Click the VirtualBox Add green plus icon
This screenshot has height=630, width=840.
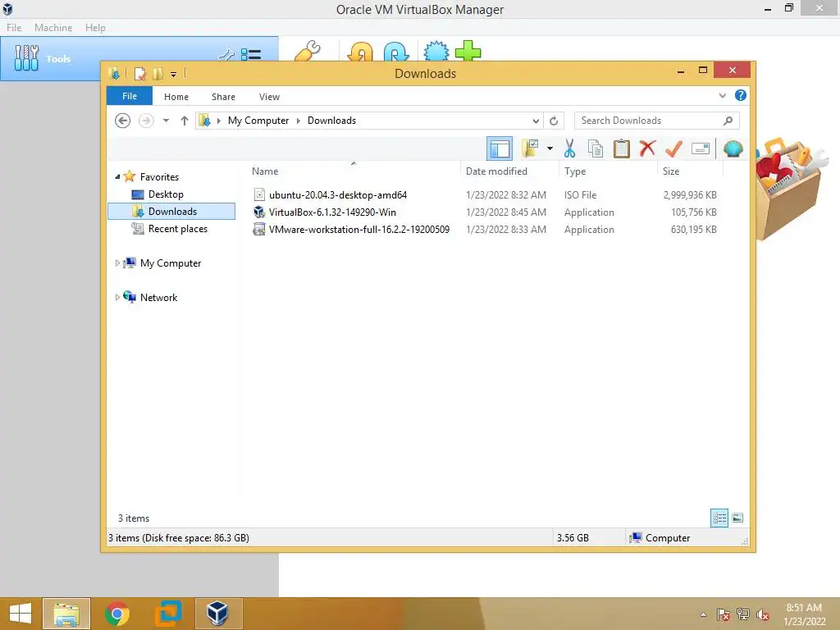tap(468, 52)
